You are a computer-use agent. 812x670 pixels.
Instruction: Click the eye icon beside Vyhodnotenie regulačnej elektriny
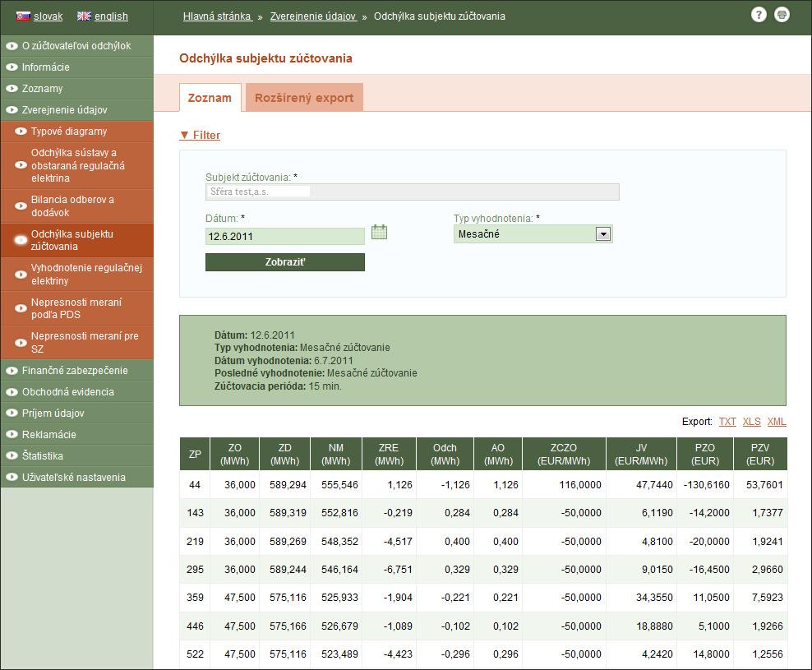pos(21,274)
